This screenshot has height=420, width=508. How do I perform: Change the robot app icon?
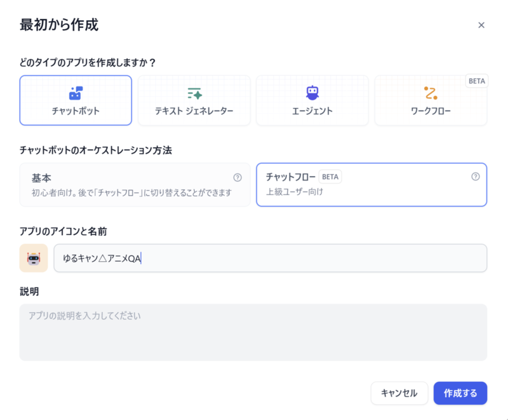click(34, 258)
